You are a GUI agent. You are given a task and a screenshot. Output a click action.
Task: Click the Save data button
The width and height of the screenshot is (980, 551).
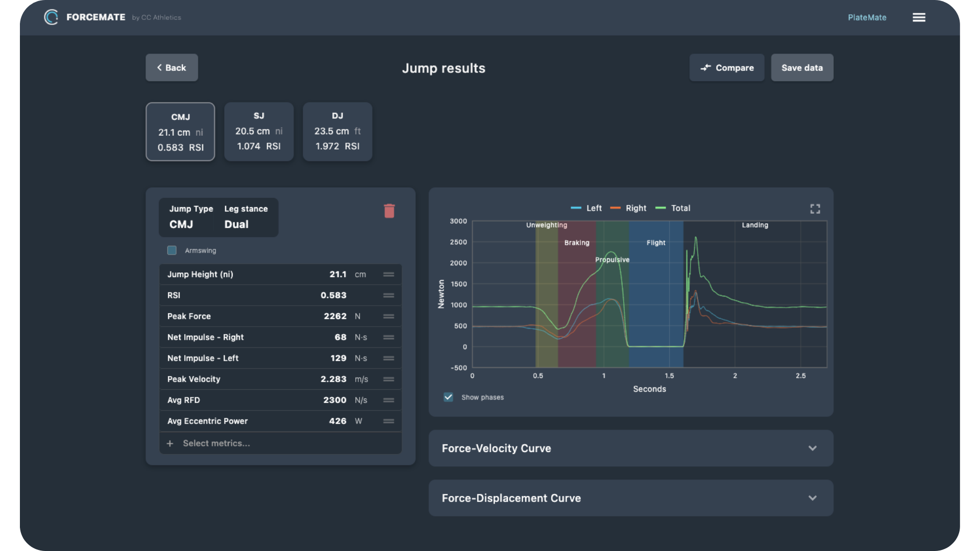tap(802, 68)
